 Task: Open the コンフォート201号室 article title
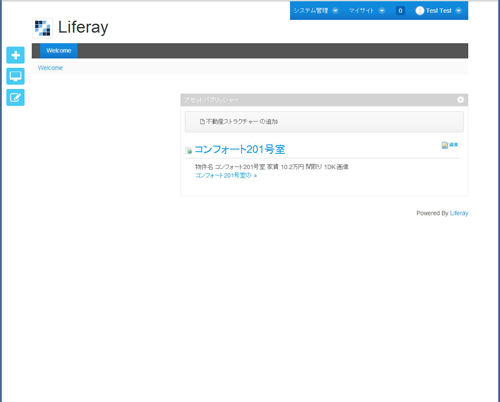coord(240,149)
